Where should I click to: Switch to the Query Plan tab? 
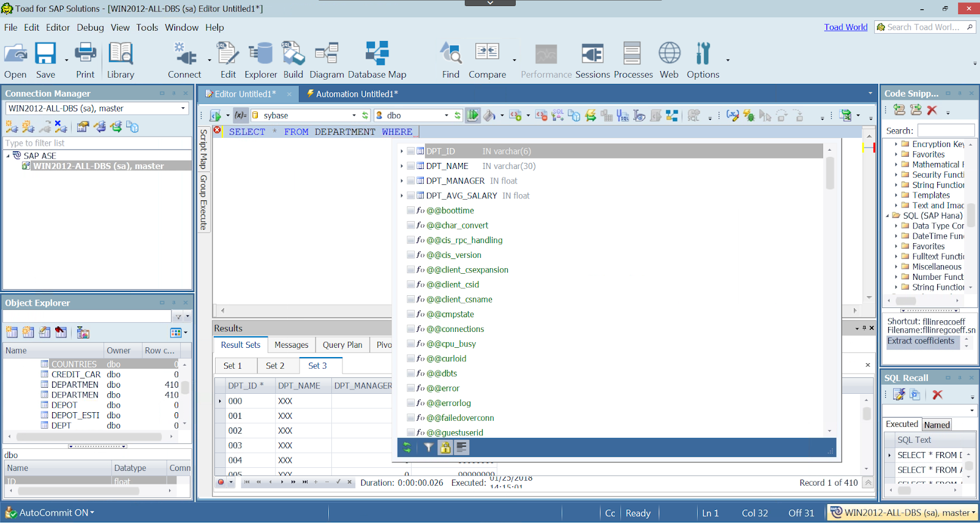click(x=342, y=345)
